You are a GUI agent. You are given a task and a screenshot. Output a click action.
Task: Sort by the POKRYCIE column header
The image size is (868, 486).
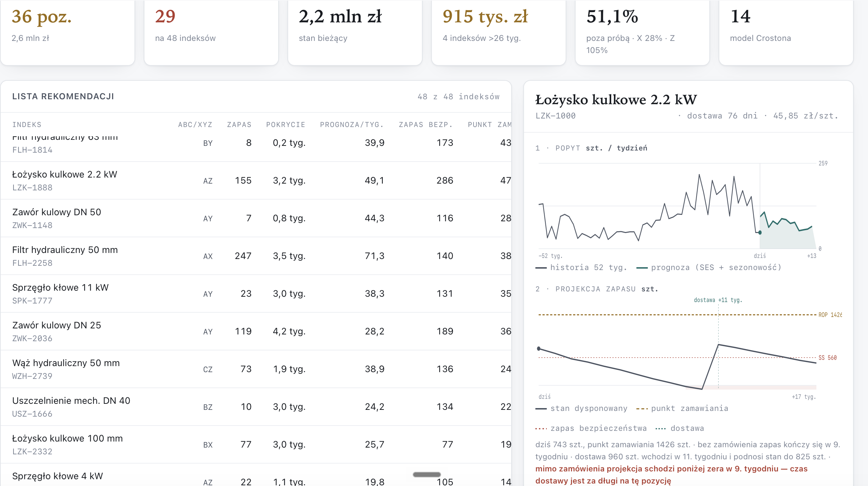286,125
